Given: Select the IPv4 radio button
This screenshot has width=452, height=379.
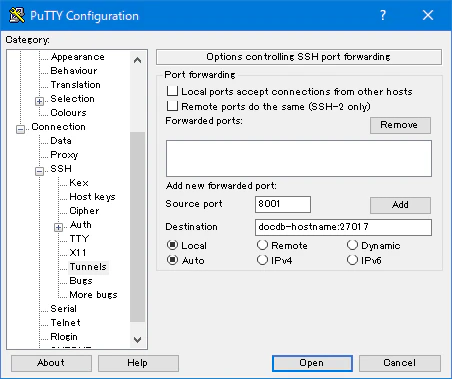Looking at the screenshot, I should [x=262, y=260].
